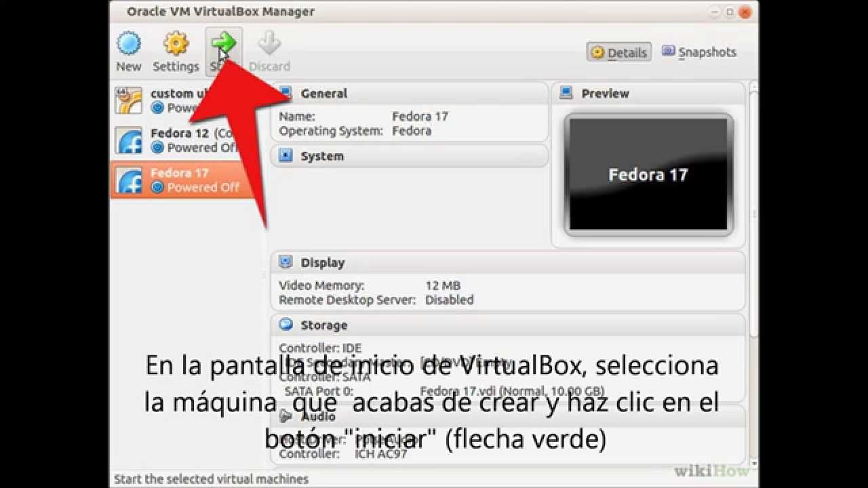
Task: Create a virtual machine with the New icon
Action: [x=128, y=43]
